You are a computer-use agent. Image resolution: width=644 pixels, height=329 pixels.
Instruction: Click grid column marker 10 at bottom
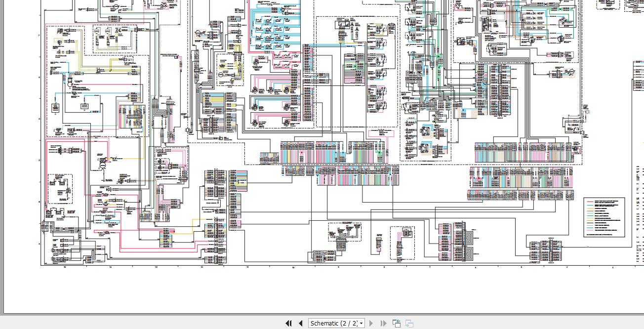[x=293, y=267]
